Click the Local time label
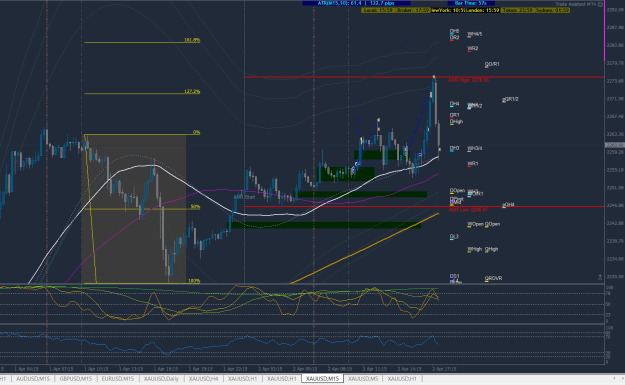Viewport: 625px width, 385px height. tap(378, 10)
